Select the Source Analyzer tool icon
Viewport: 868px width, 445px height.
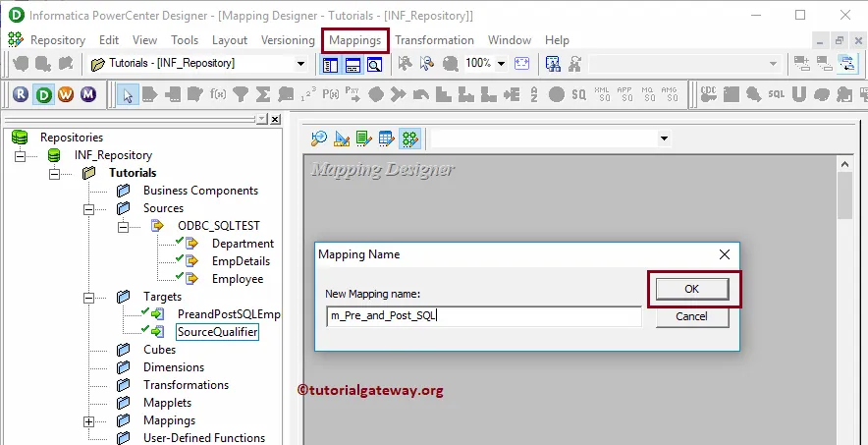pyautogui.click(x=319, y=139)
